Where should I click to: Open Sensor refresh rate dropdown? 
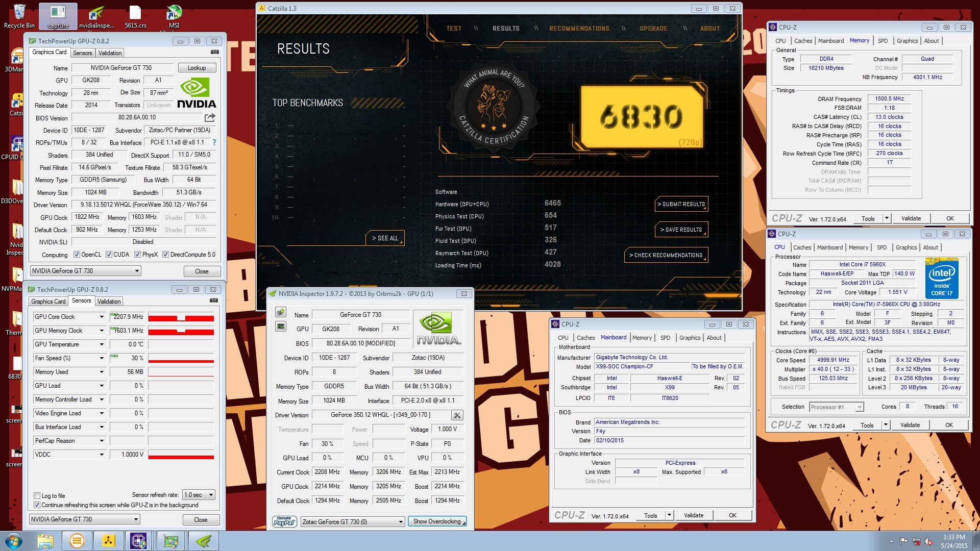tap(199, 495)
